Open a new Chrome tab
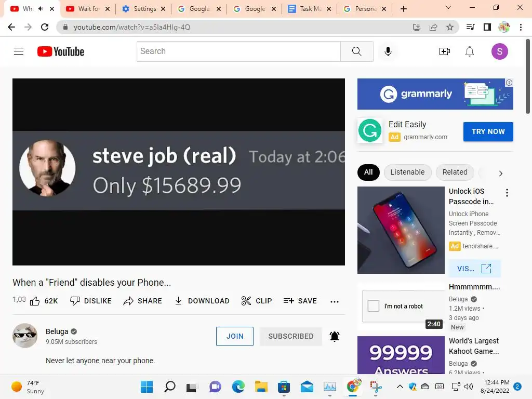The width and height of the screenshot is (532, 399). 403,9
